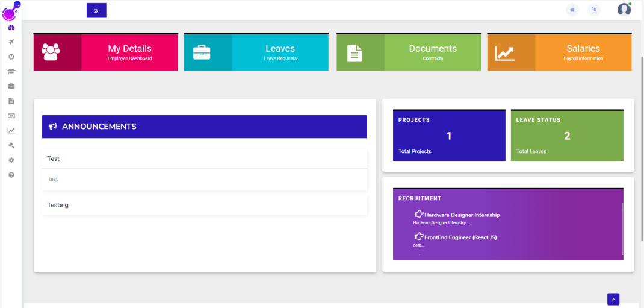Collapse the Test announcement header

(204, 159)
